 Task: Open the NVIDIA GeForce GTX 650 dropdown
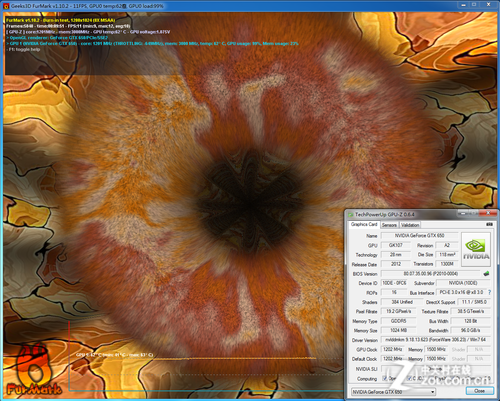click(x=393, y=392)
